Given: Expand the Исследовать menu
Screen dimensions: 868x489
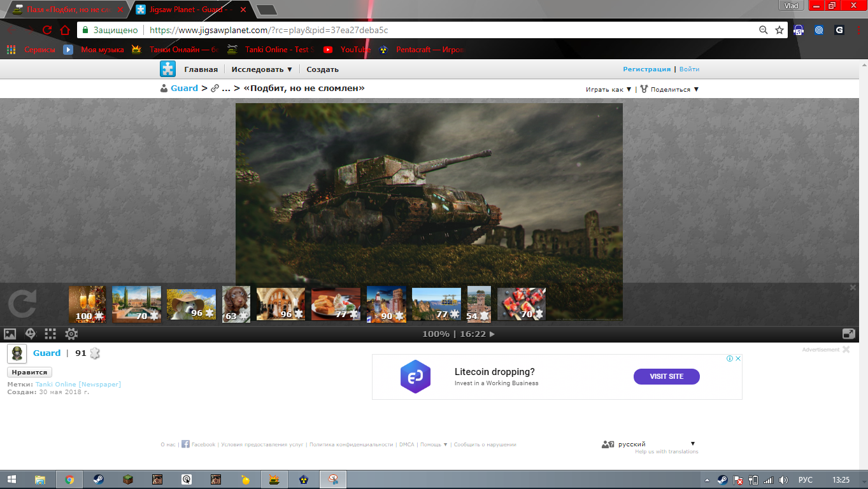Looking at the screenshot, I should (x=262, y=69).
